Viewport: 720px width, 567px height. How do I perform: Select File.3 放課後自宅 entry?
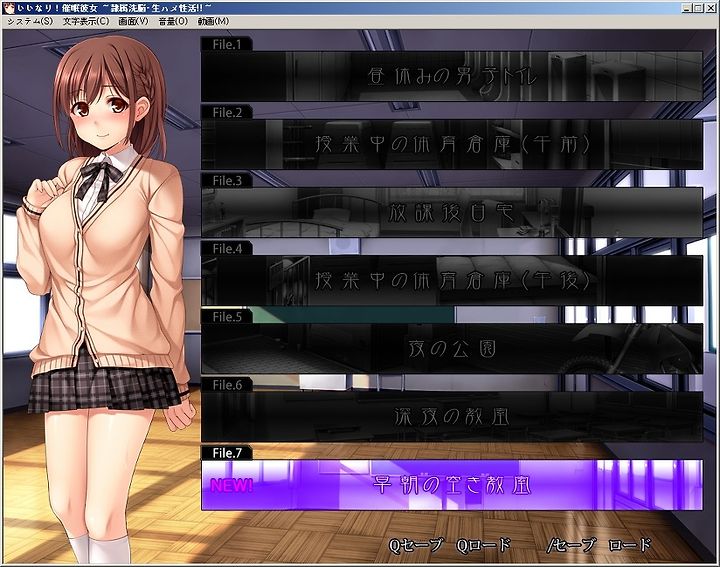(x=452, y=212)
